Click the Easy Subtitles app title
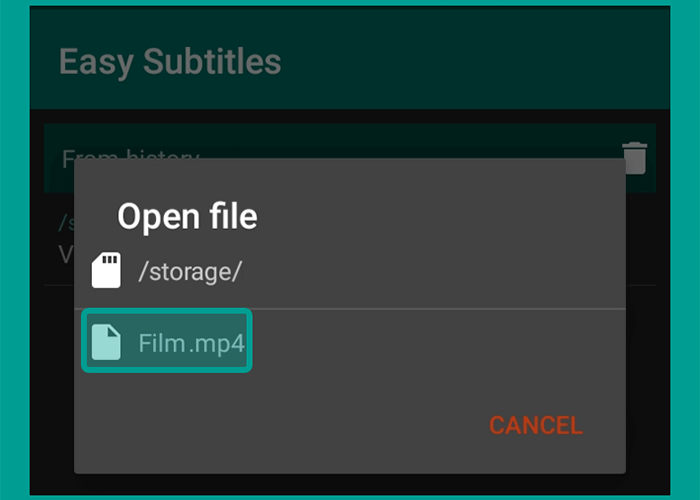This screenshot has width=700, height=500. tap(170, 61)
